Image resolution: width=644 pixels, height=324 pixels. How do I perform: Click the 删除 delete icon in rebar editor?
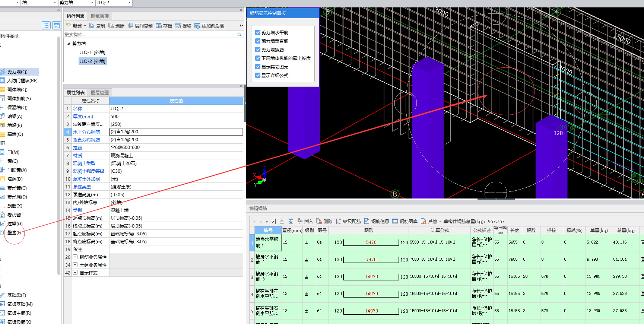(x=319, y=221)
